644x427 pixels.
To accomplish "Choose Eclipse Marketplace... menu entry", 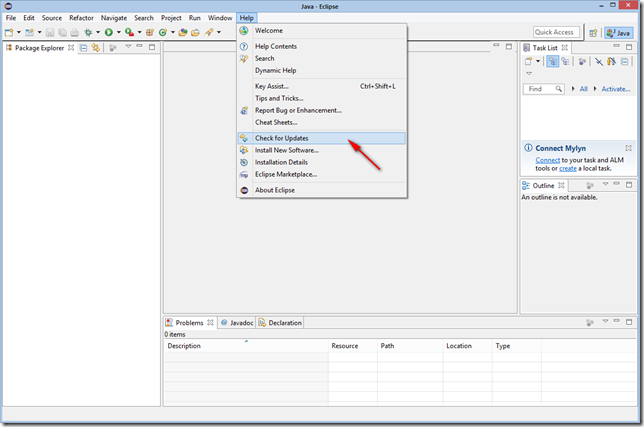I will tap(322, 174).
